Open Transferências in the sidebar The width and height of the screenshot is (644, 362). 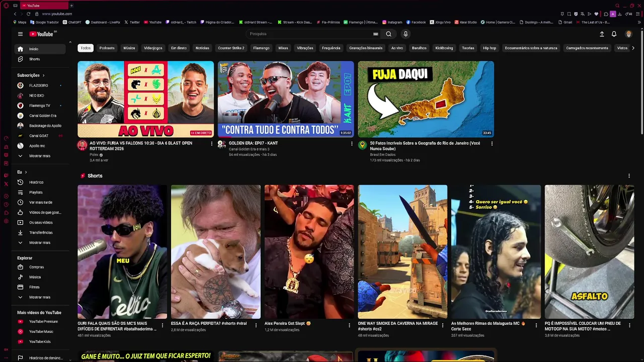click(40, 232)
